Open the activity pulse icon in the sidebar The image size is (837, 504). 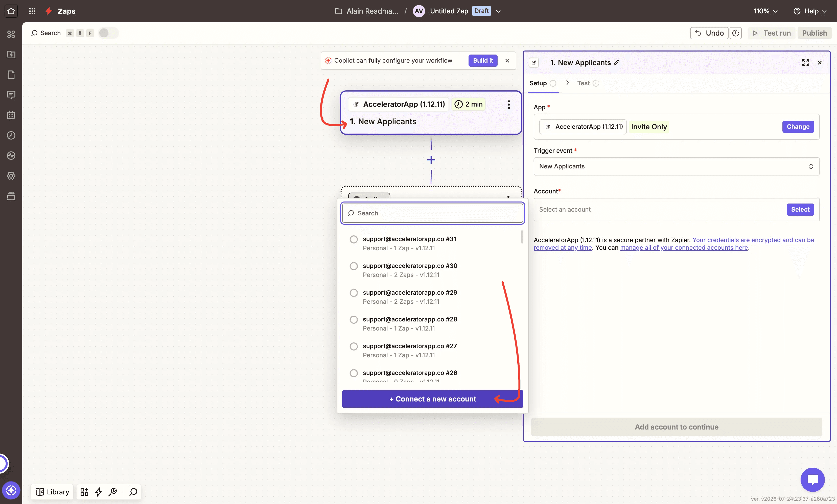(11, 156)
